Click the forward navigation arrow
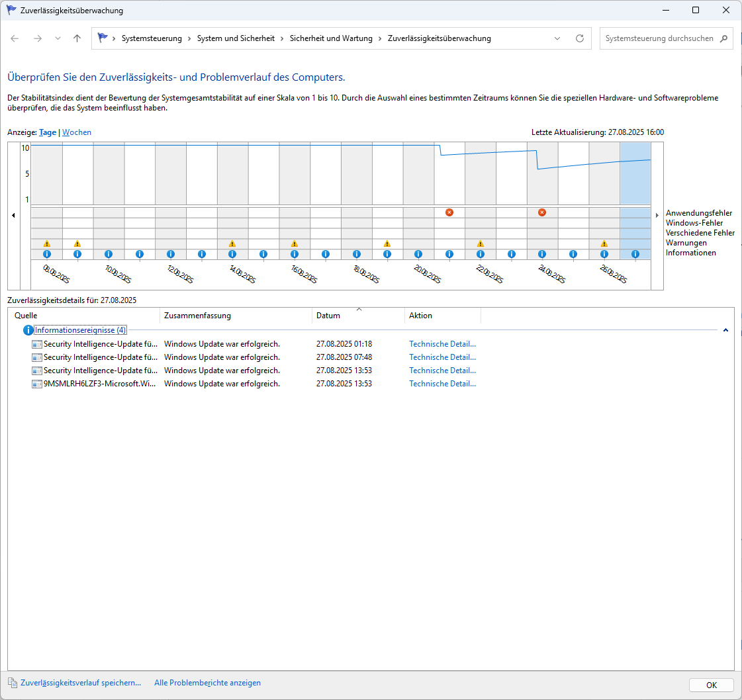The height and width of the screenshot is (700, 742). pos(38,38)
